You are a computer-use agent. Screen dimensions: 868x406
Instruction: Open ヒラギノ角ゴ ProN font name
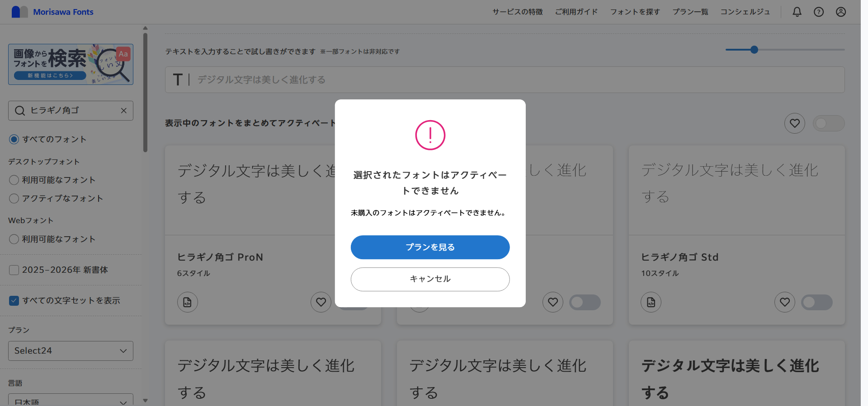coord(220,257)
